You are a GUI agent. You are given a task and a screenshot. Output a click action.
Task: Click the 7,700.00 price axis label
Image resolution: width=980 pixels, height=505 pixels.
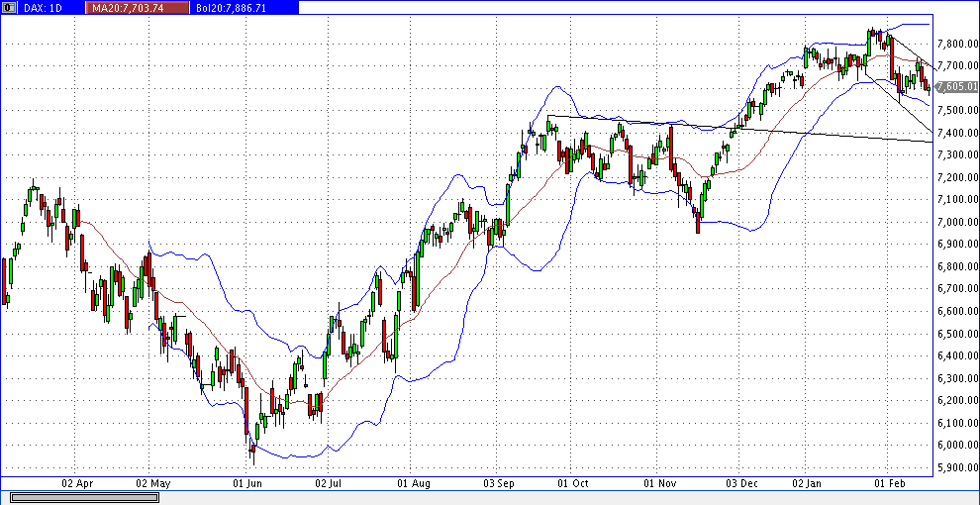[957, 65]
